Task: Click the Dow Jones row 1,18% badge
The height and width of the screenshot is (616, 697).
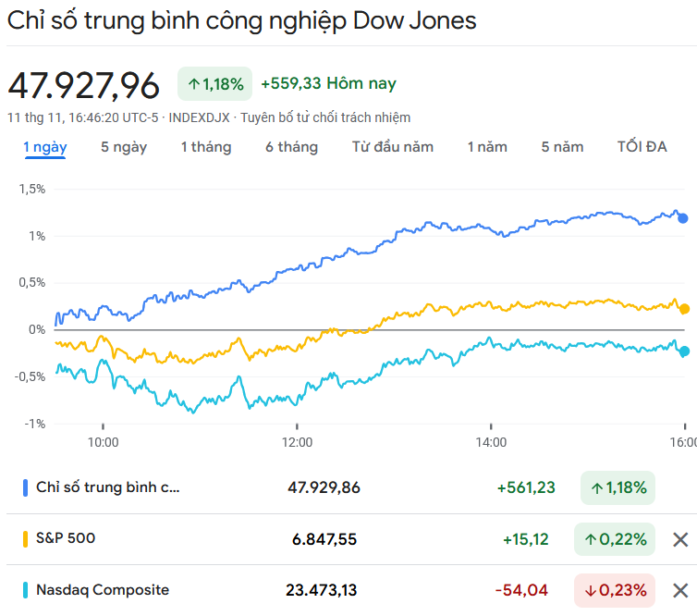Action: click(617, 487)
